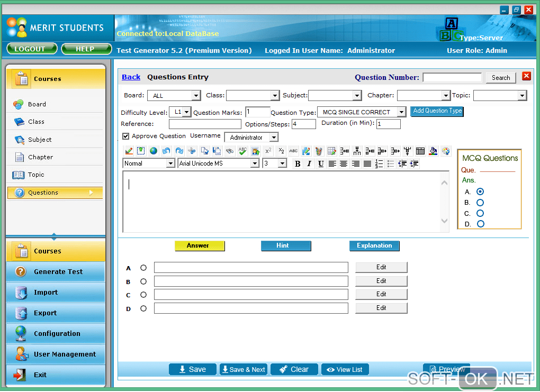Toggle italic formatting
Screen dimensions: 540x392
tap(309, 164)
